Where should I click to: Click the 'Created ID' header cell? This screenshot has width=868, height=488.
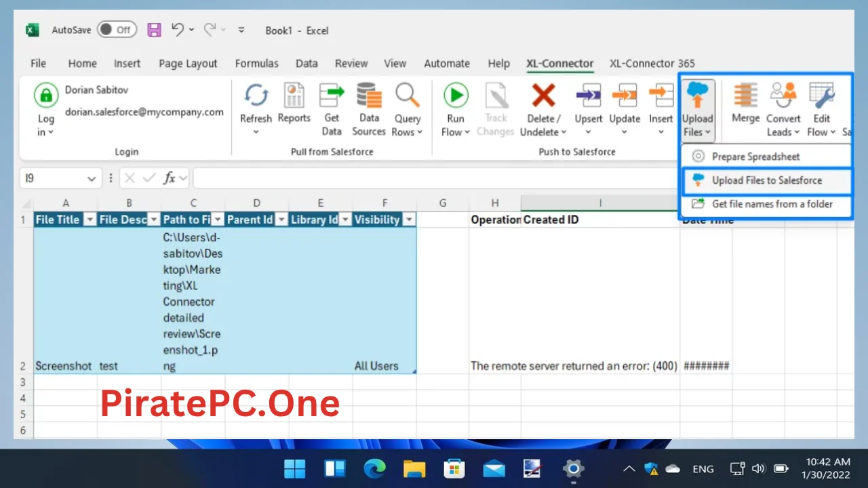(x=600, y=220)
